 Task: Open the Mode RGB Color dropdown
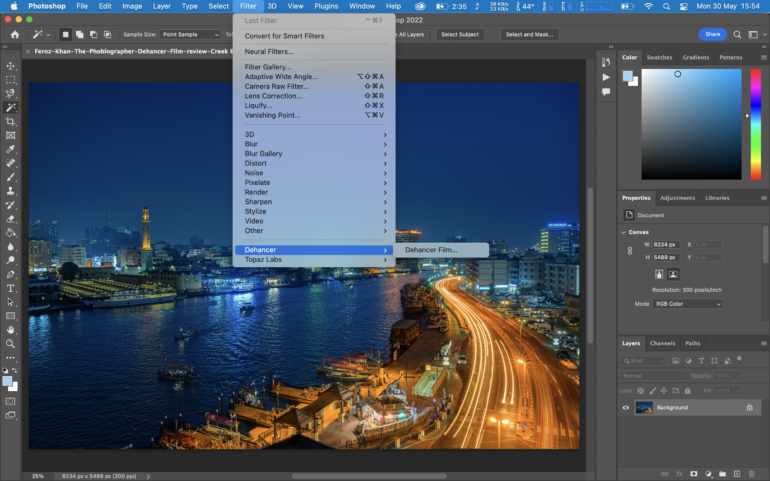pyautogui.click(x=688, y=304)
